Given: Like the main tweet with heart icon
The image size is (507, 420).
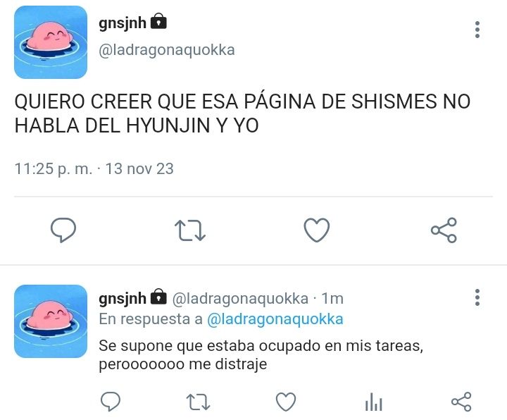Looking at the screenshot, I should coord(317,230).
